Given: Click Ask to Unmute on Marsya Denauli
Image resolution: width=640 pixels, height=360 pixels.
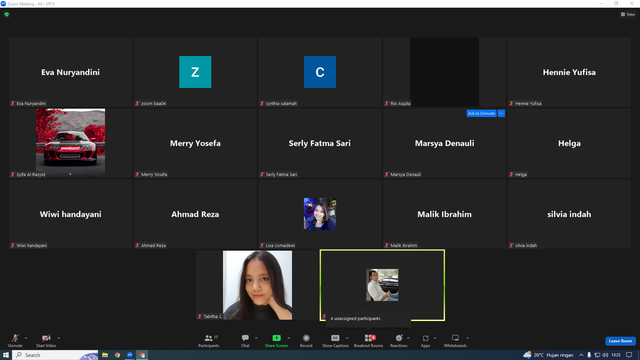Looking at the screenshot, I should (x=481, y=113).
